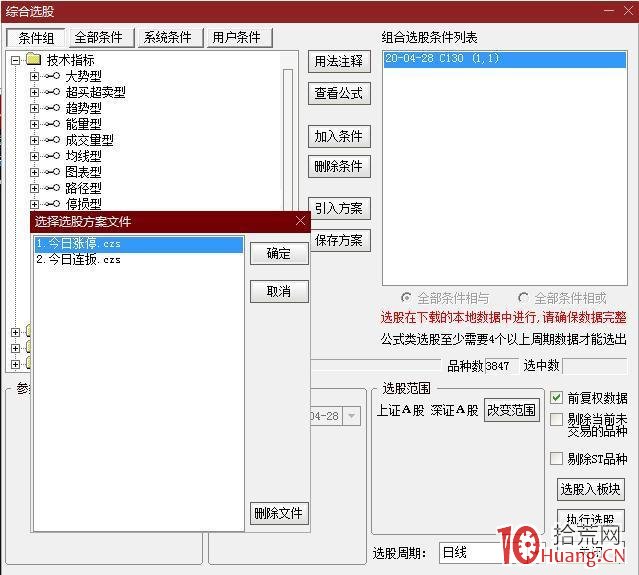Check 剔除当前未交易的品种 checkbox
This screenshot has width=639, height=575.
pyautogui.click(x=556, y=419)
